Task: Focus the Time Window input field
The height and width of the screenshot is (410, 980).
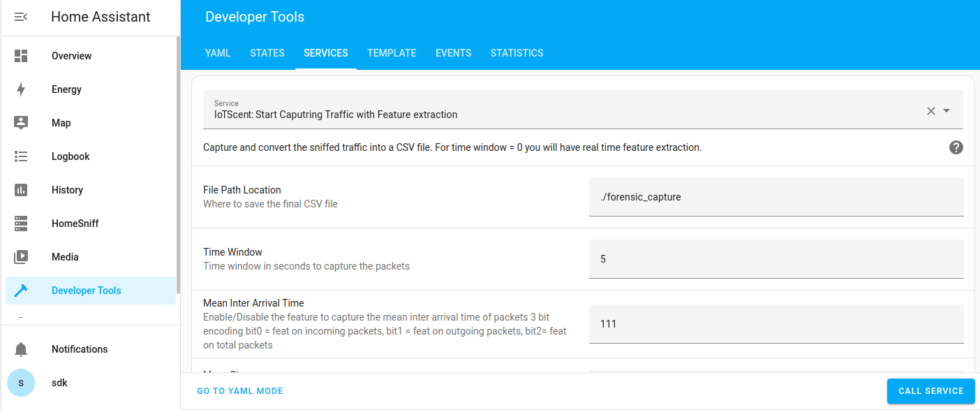Action: click(776, 259)
